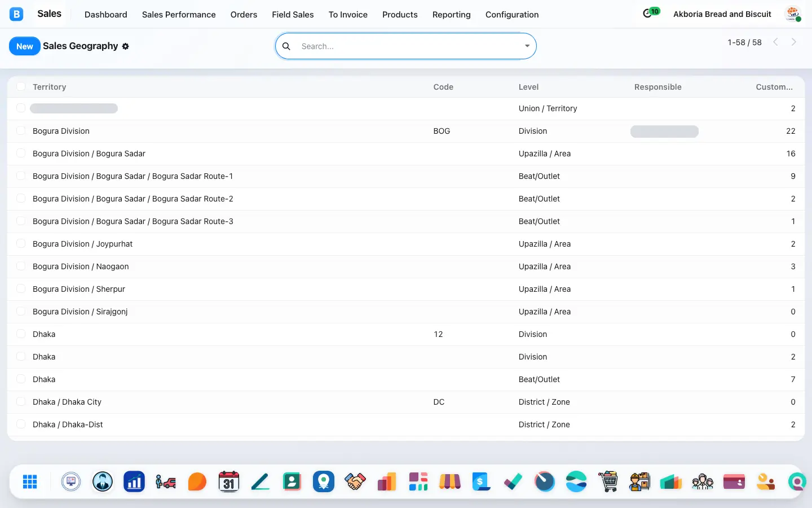Screen dimensions: 812x508
Task: Open the blue dollar invoice app icon
Action: 482,481
